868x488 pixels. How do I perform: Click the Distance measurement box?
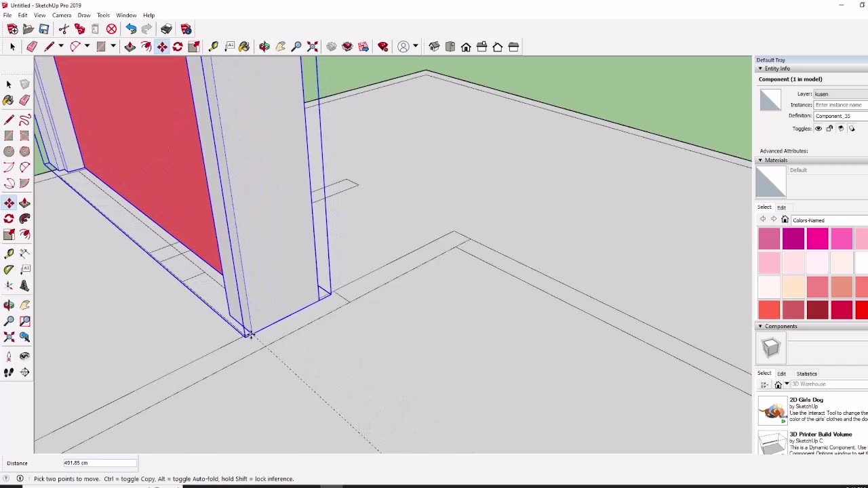tap(100, 463)
